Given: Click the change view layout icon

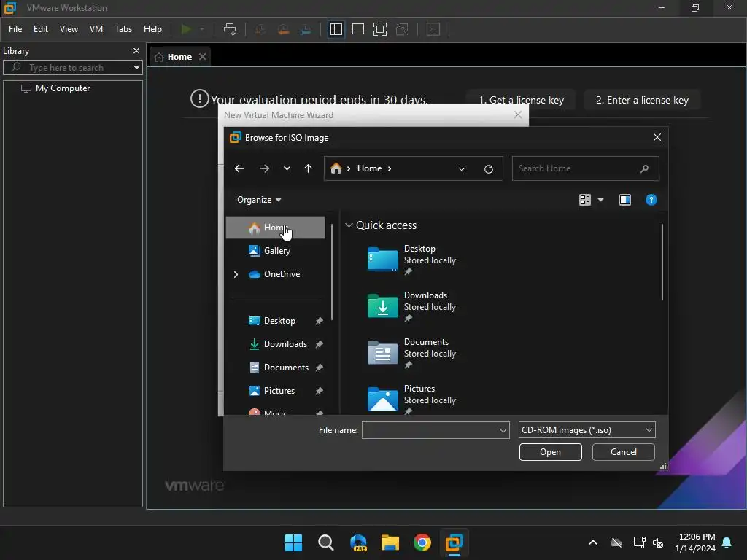Looking at the screenshot, I should [x=584, y=200].
